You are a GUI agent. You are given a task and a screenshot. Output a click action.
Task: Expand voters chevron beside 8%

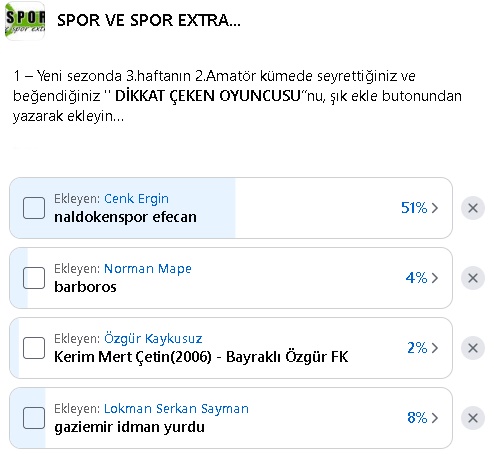[435, 418]
